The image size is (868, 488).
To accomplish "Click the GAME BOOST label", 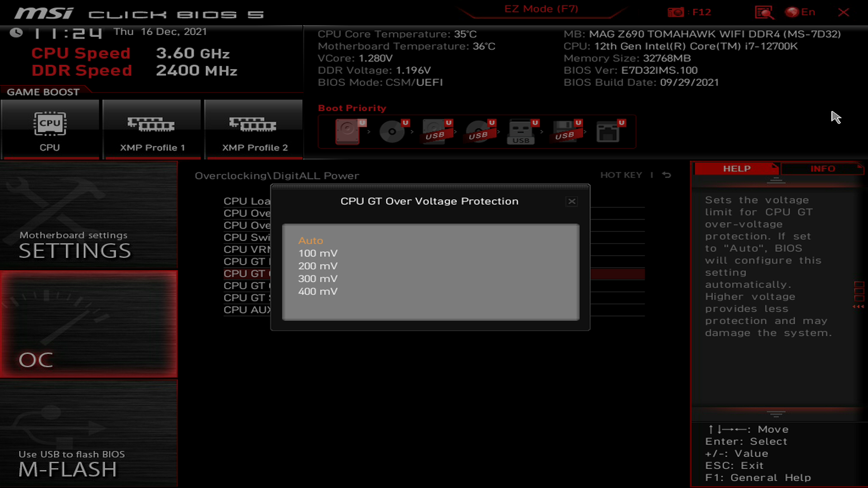I will coord(43,92).
